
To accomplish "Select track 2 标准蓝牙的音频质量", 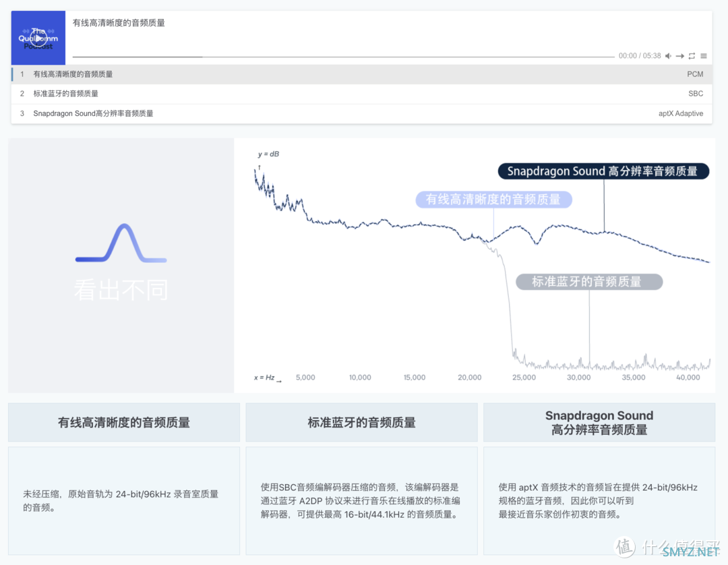I will tap(362, 94).
